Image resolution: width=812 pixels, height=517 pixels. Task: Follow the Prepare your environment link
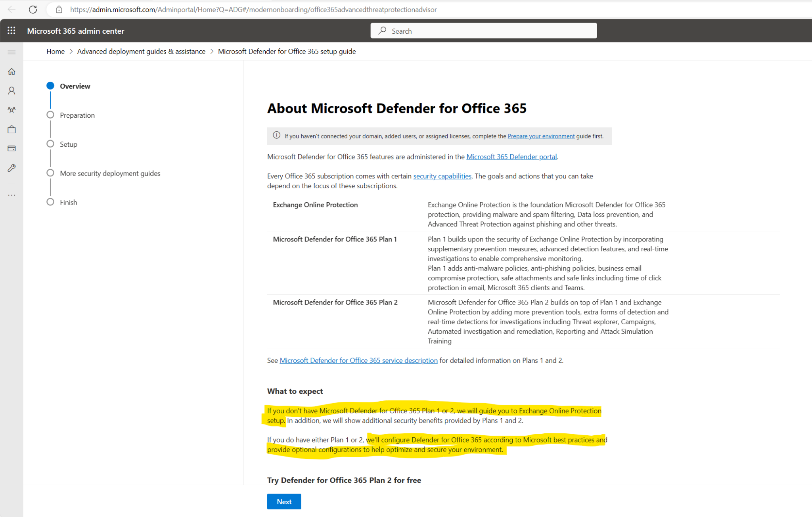tap(540, 136)
